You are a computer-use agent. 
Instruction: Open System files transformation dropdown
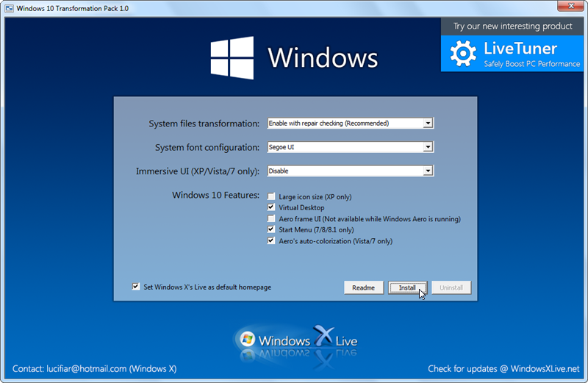point(428,123)
